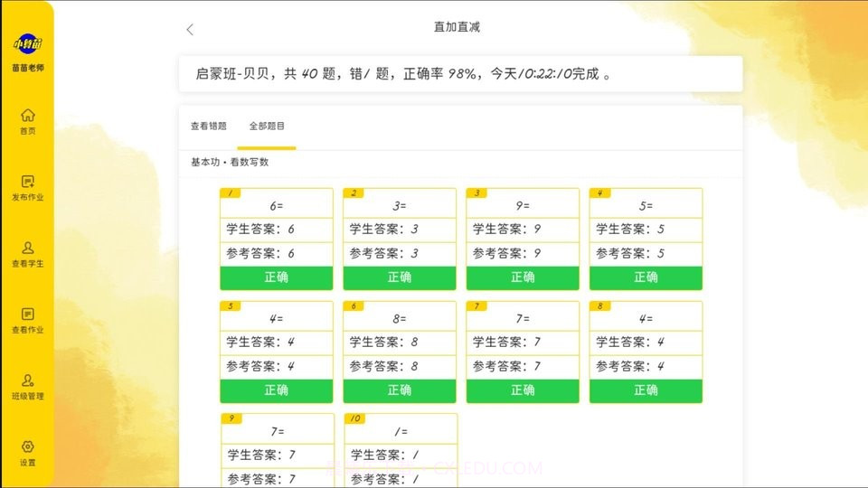Select the 查看作业 view homework icon
868x488 pixels.
[28, 314]
